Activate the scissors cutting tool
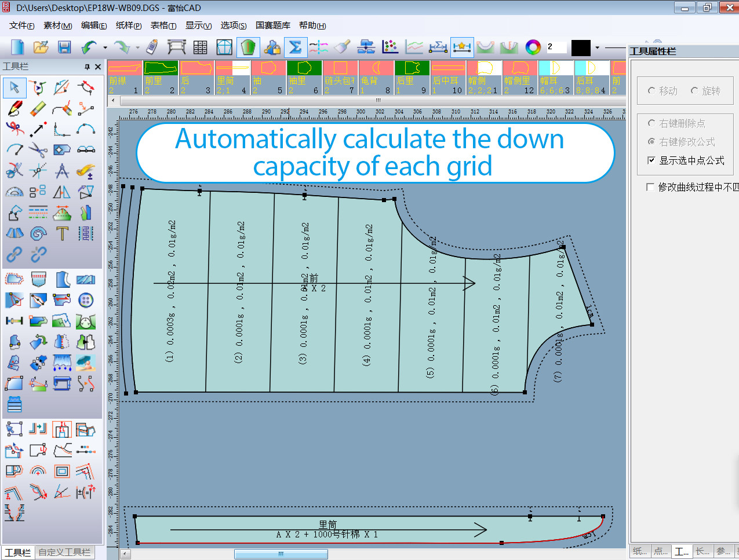 click(x=38, y=150)
